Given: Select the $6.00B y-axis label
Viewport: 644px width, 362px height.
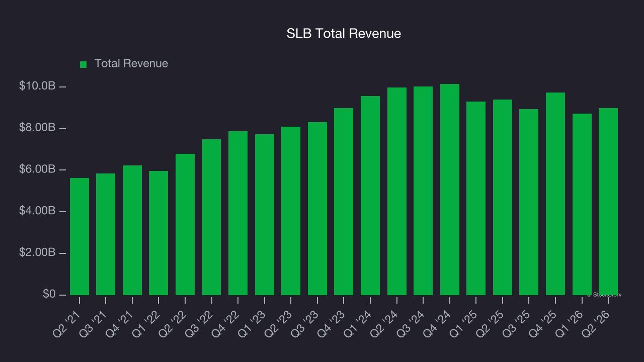Looking at the screenshot, I should coord(37,169).
